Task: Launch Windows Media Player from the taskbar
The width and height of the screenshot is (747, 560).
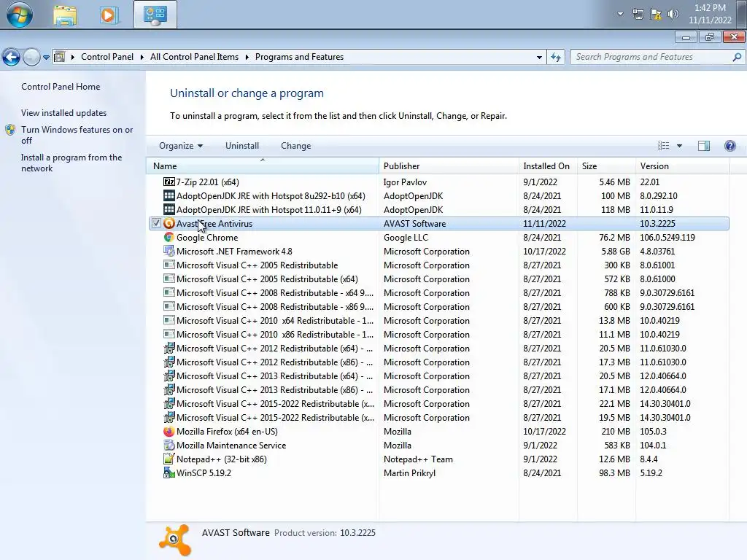Action: (108, 15)
